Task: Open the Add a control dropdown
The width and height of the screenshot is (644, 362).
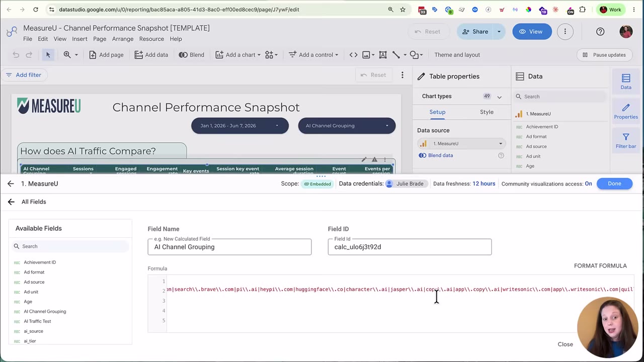Action: click(313, 55)
